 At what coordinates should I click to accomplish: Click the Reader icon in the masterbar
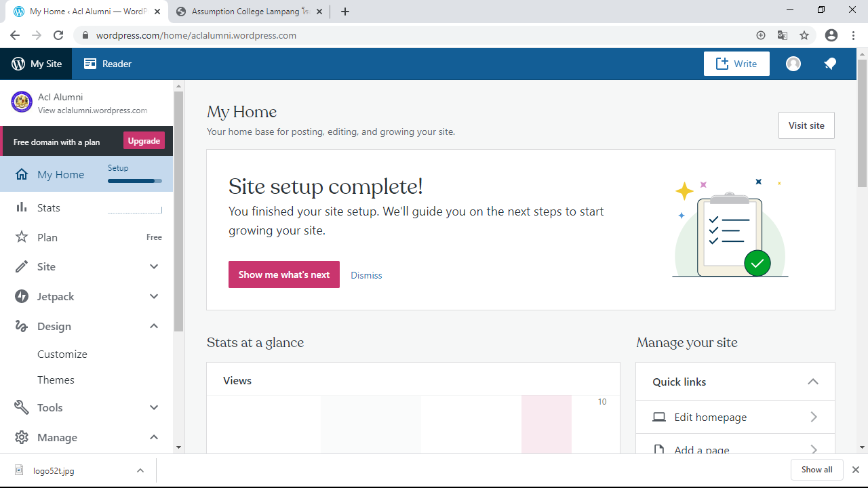[x=90, y=64]
